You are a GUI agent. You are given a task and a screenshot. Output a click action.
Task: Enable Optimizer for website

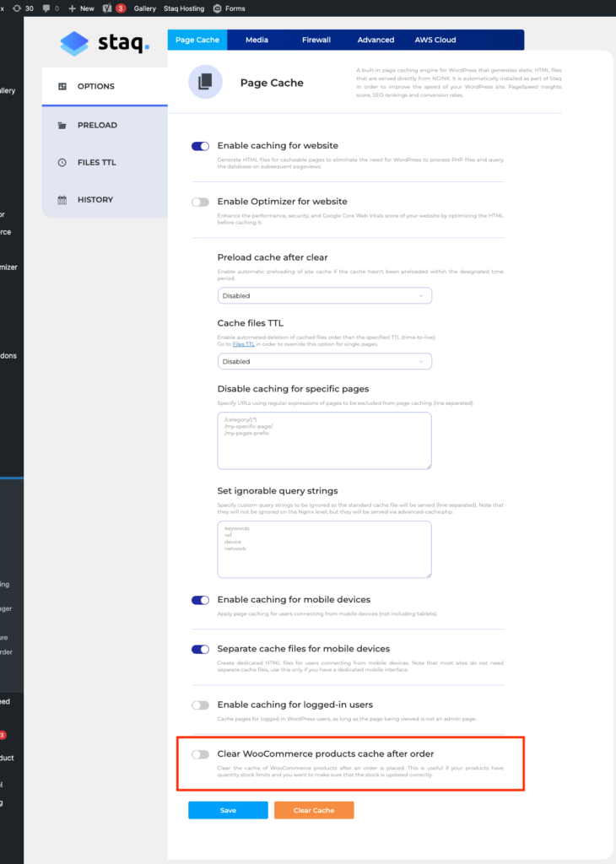tap(200, 202)
